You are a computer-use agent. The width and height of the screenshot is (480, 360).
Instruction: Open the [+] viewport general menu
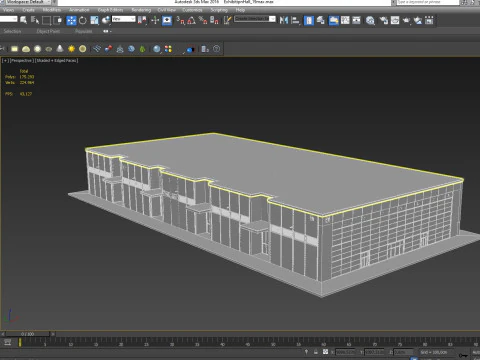[5, 61]
